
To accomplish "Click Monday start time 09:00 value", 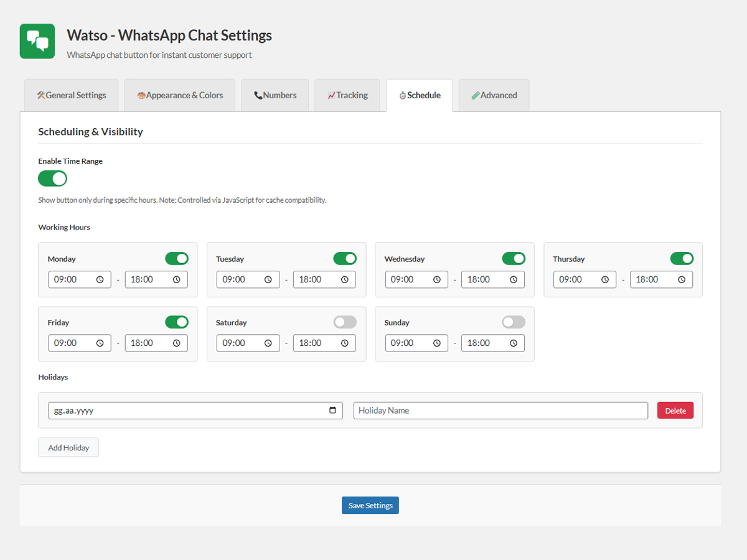I will pyautogui.click(x=65, y=280).
